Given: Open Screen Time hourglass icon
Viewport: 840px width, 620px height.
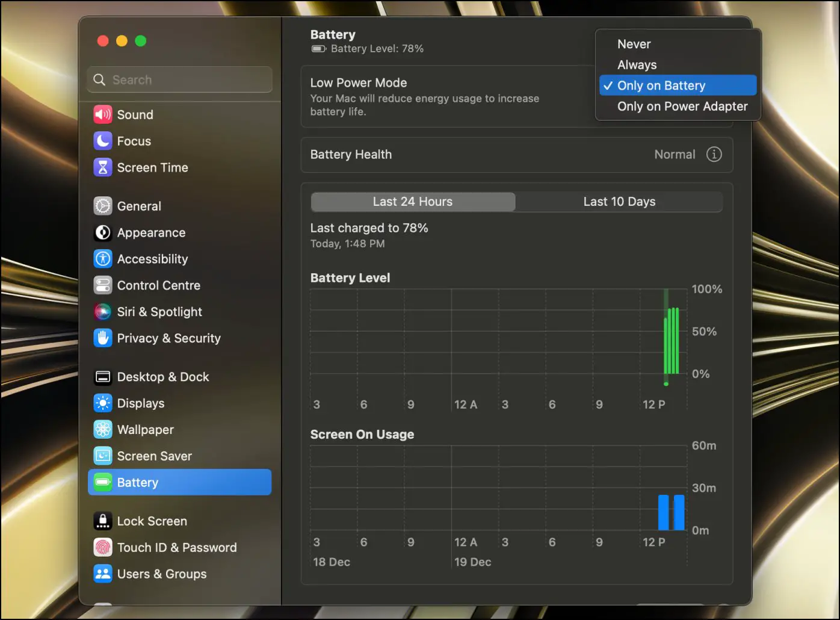Looking at the screenshot, I should click(103, 167).
